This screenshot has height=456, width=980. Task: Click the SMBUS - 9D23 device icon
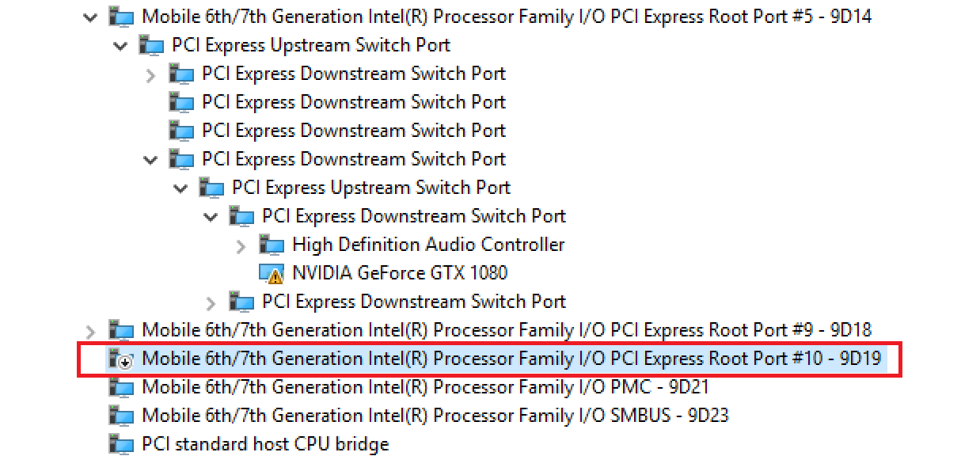(121, 416)
